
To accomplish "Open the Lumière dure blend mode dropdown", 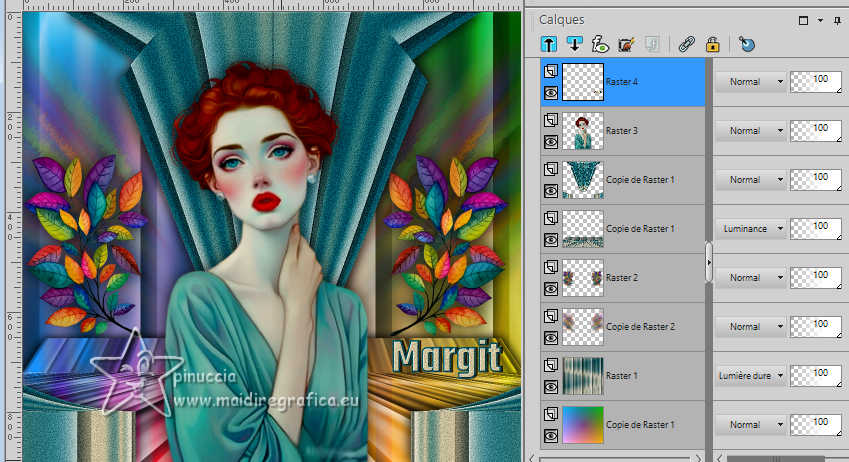I will coord(751,375).
